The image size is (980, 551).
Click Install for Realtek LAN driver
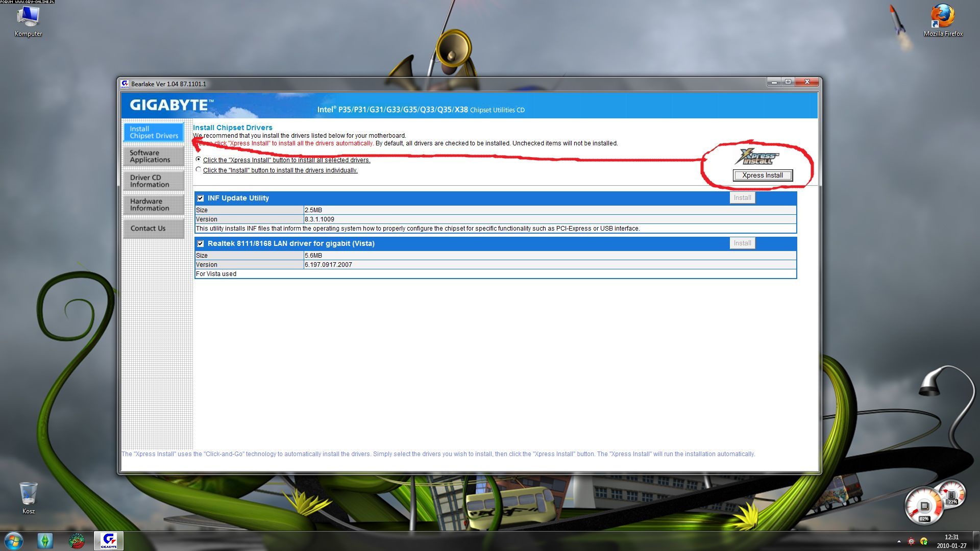coord(742,243)
